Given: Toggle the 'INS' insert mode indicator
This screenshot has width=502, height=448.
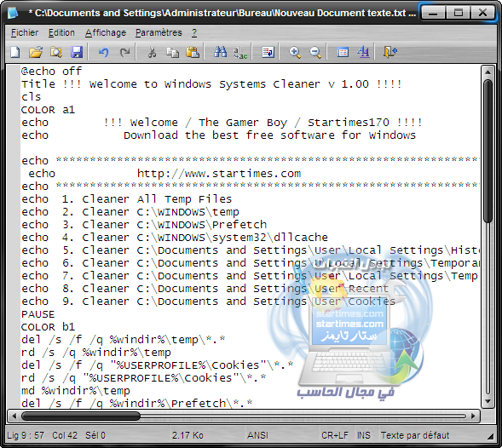Looking at the screenshot, I should point(364,435).
